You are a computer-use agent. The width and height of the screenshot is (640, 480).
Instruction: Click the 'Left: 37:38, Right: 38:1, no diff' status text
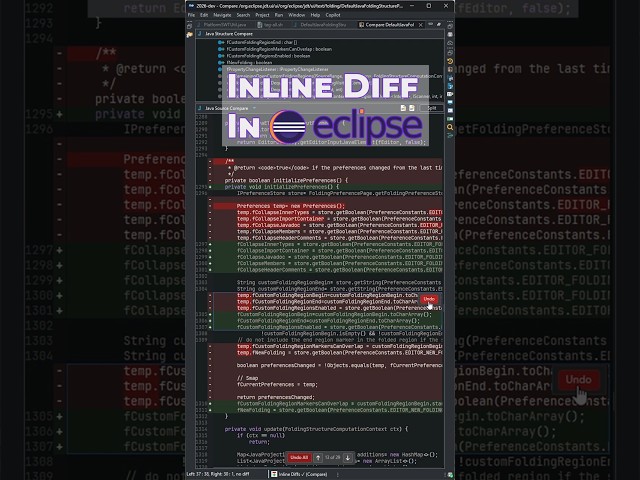218,474
